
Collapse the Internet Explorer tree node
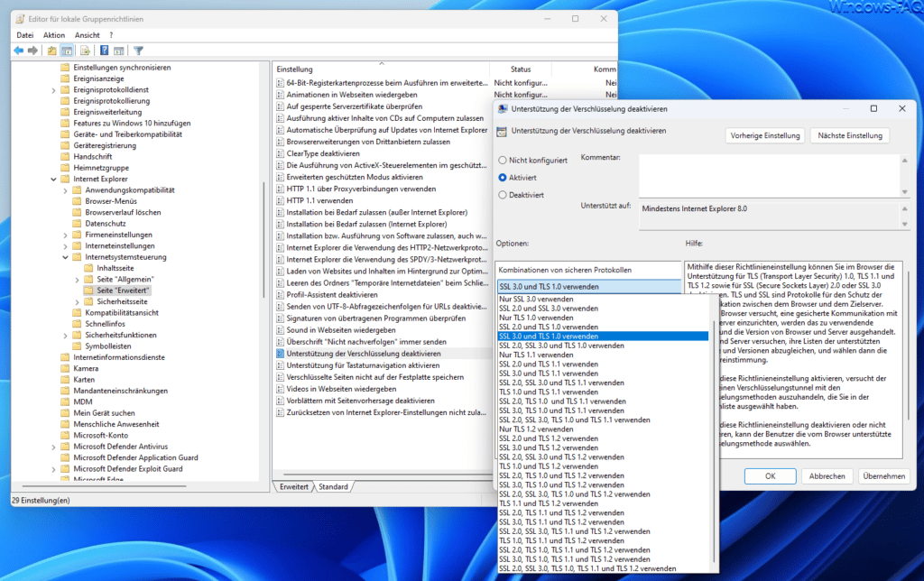pos(53,180)
